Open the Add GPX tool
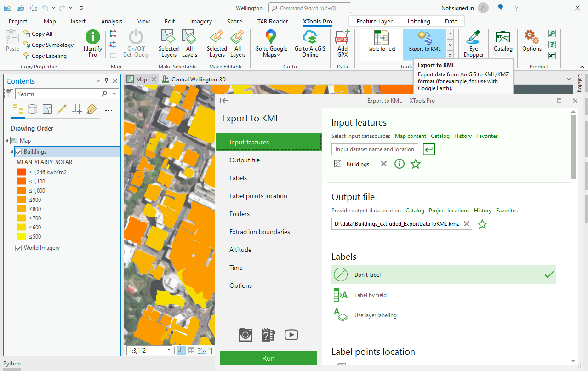 [x=343, y=44]
